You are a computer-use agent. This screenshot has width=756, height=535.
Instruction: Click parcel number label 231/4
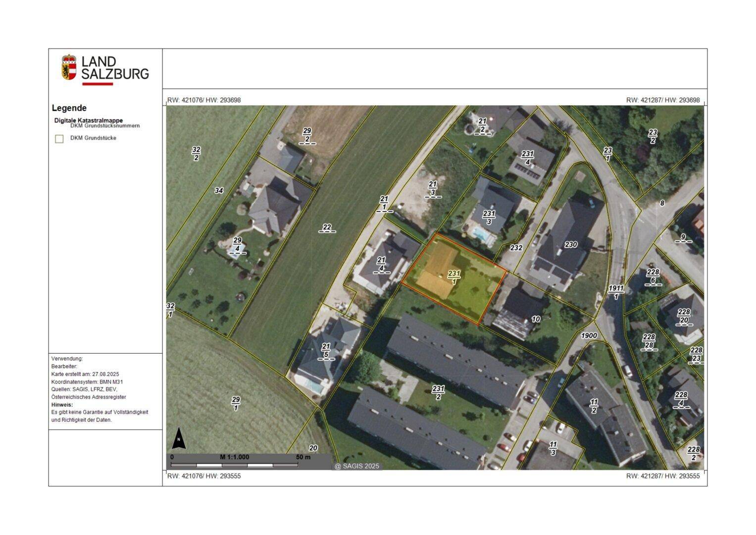(527, 158)
